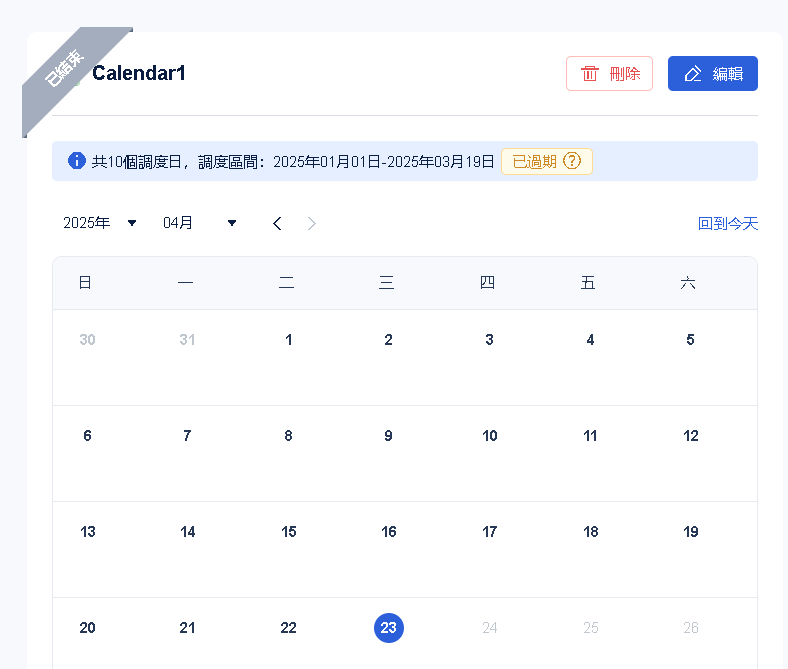Open the 04月 month dropdown
Image resolution: width=788 pixels, height=669 pixels.
[200, 223]
